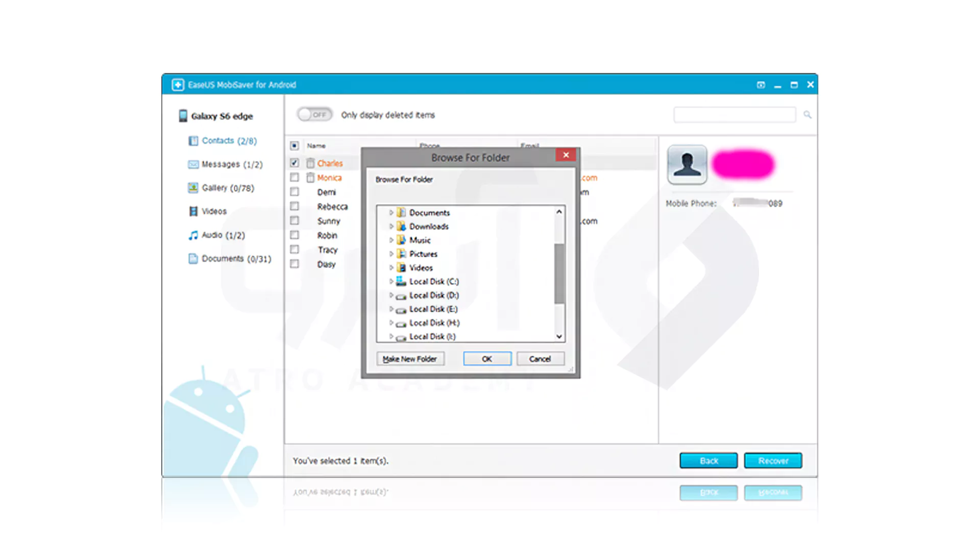This screenshot has width=980, height=551.
Task: Expand the Downloads folder node
Action: tap(391, 227)
